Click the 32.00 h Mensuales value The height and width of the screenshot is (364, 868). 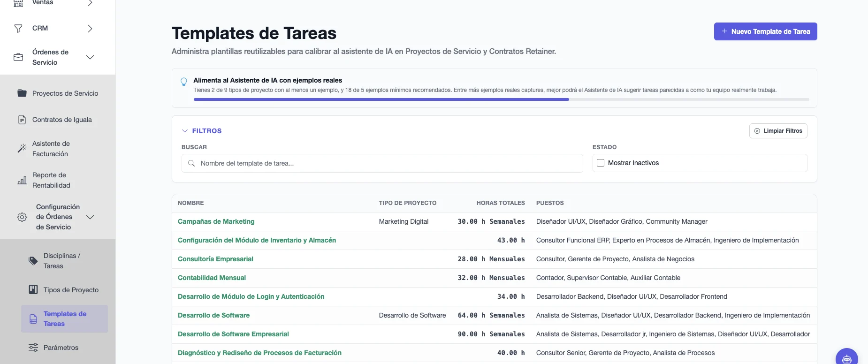coord(491,278)
